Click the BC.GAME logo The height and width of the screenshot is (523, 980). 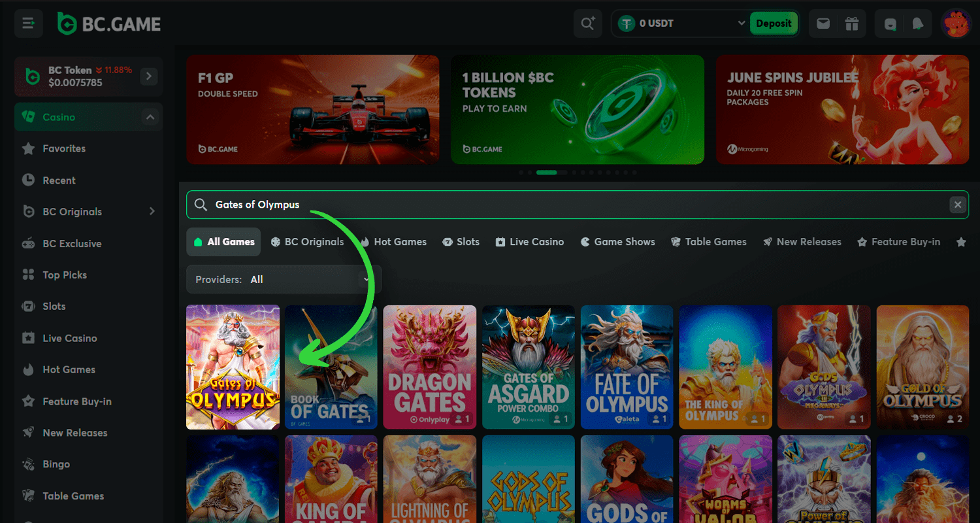pyautogui.click(x=109, y=24)
